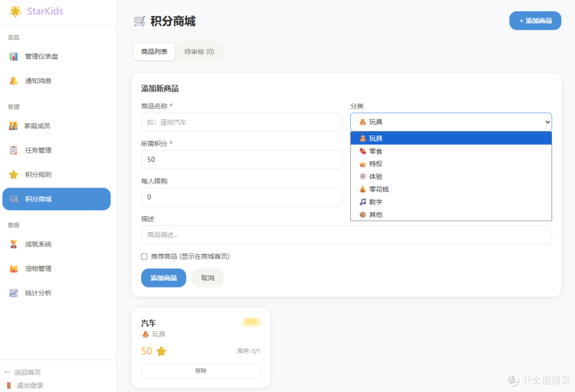
Task: Click the logout door icon
Action: click(x=9, y=386)
